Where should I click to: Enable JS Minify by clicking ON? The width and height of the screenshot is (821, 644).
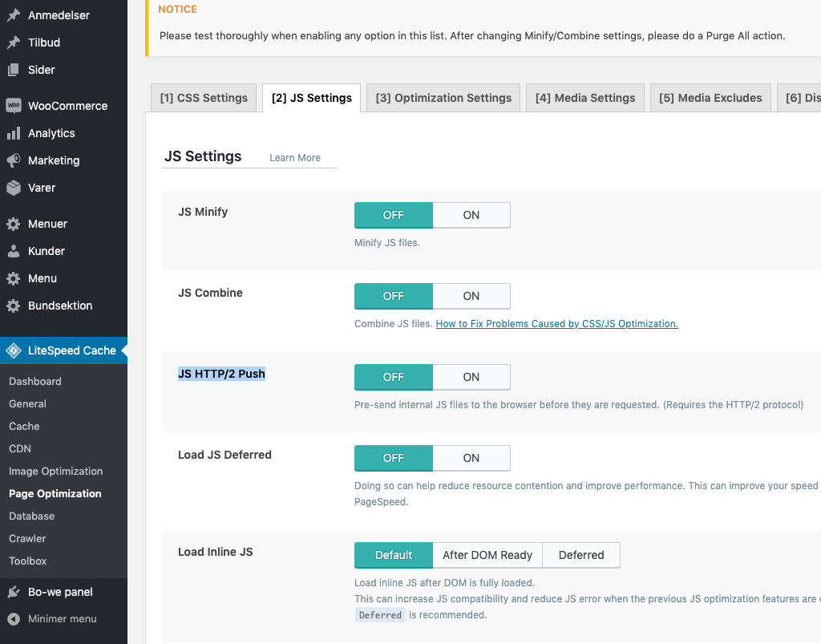pos(471,215)
